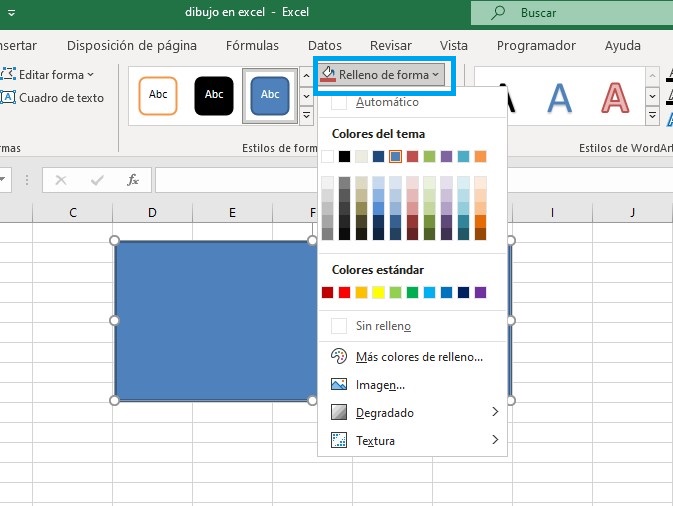Open the Revisar ribbon tab
The image size is (673, 506).
tap(391, 45)
